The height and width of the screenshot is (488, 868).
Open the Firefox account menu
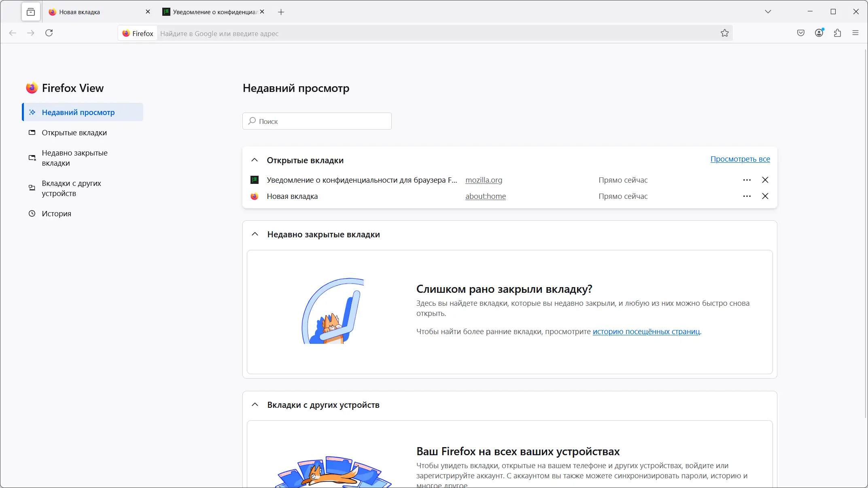(x=819, y=33)
